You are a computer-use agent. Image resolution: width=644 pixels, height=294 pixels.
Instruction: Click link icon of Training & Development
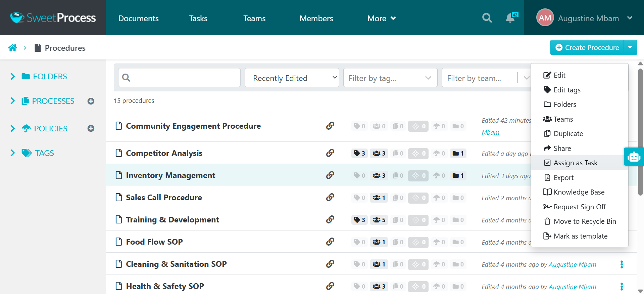click(x=330, y=219)
